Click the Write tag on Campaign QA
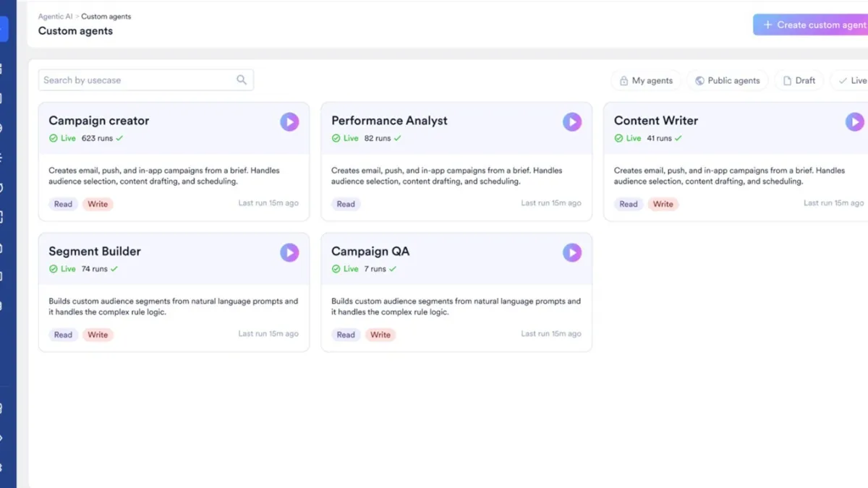The height and width of the screenshot is (488, 868). click(x=380, y=335)
